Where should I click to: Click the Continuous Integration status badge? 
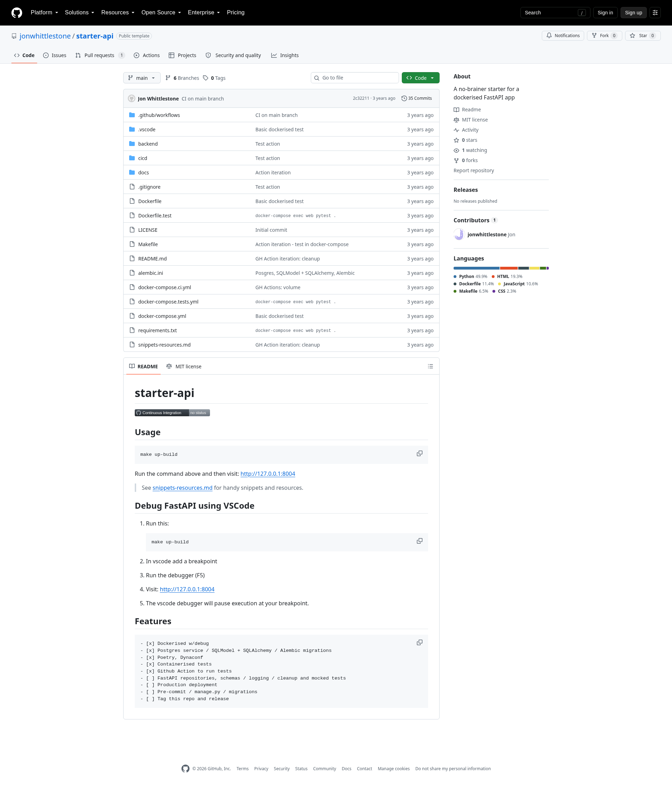[172, 413]
